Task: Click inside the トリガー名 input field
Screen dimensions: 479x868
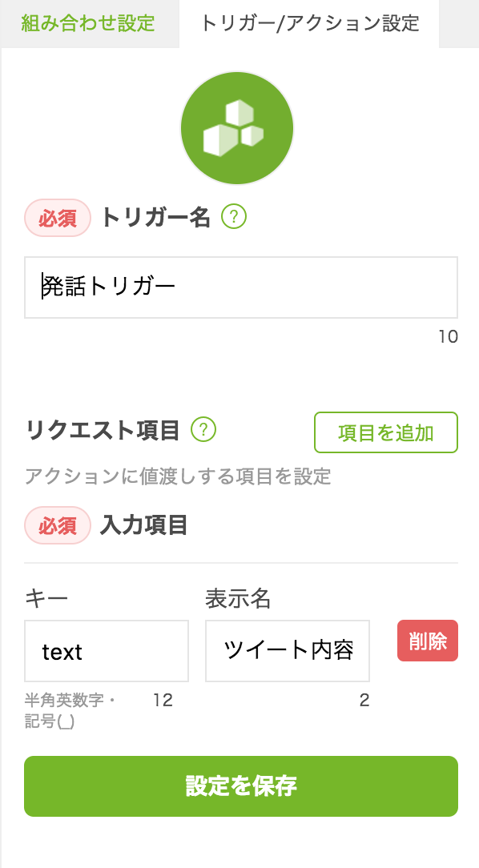Action: click(239, 287)
